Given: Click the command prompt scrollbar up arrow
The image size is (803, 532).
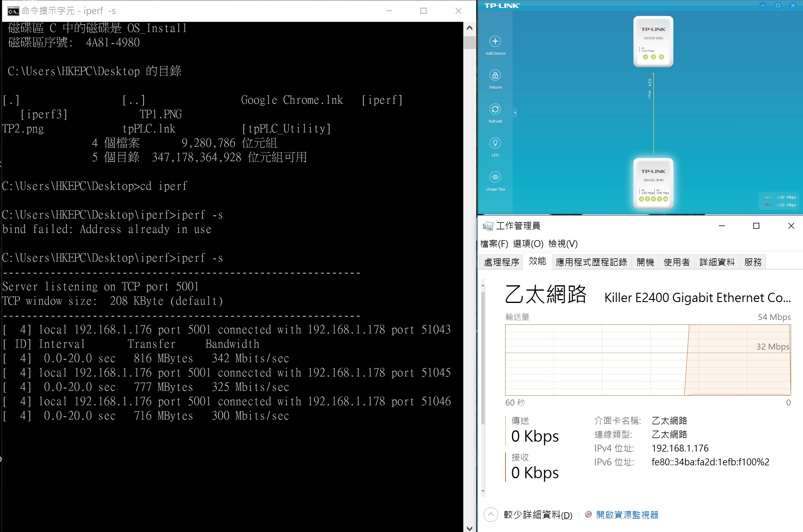Looking at the screenshot, I should [470, 28].
